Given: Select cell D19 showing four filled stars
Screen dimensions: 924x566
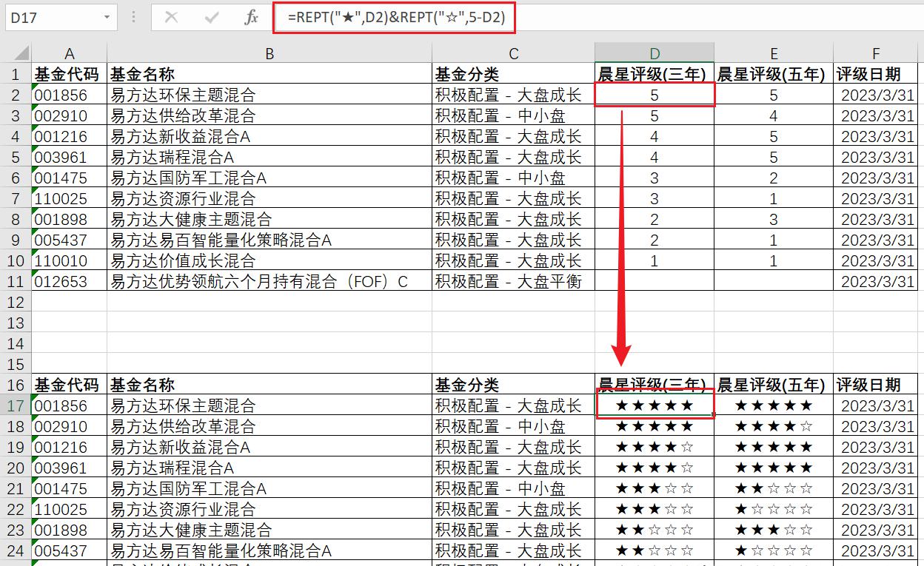Looking at the screenshot, I should (654, 447).
